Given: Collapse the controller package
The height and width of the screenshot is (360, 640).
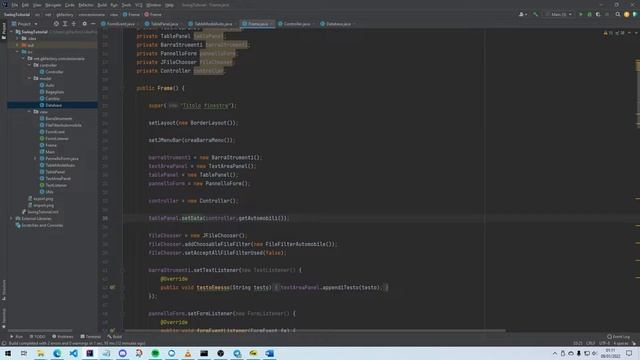Looking at the screenshot, I should click(x=29, y=65).
